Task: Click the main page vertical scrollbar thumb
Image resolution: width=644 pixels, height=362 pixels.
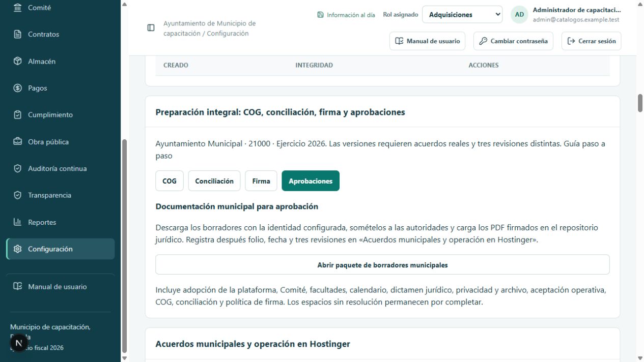Action: point(640,103)
